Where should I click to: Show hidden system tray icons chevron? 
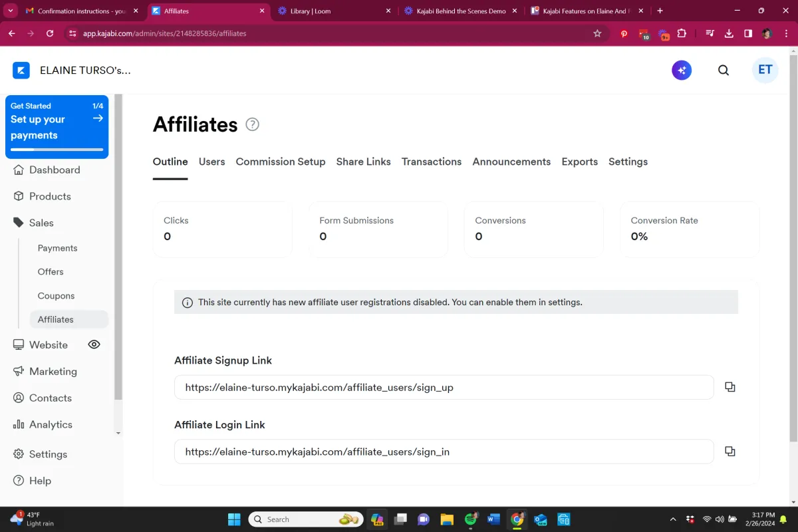[673, 519]
